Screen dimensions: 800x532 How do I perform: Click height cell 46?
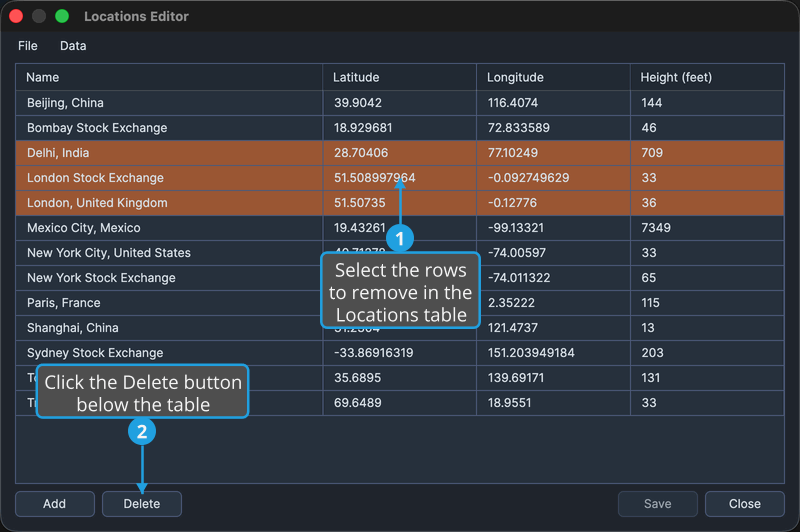click(x=707, y=128)
